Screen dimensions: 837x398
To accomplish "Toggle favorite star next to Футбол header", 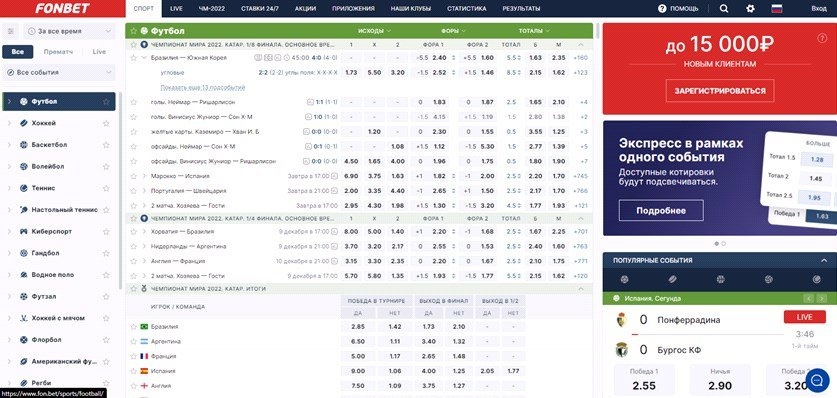I will click(x=133, y=31).
